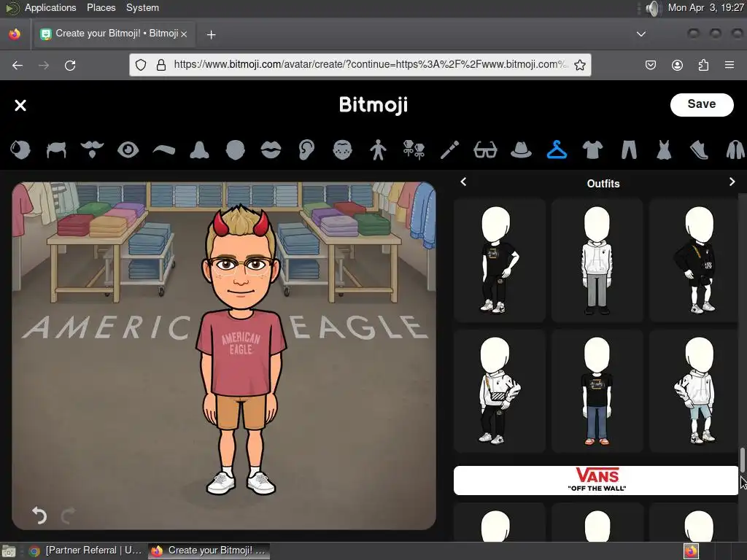
Task: Select the eyebrow category icon
Action: pyautogui.click(x=164, y=150)
